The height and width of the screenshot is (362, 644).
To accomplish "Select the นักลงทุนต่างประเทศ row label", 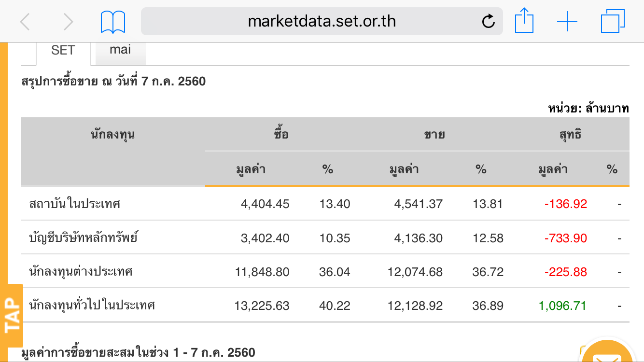I will click(x=81, y=271).
